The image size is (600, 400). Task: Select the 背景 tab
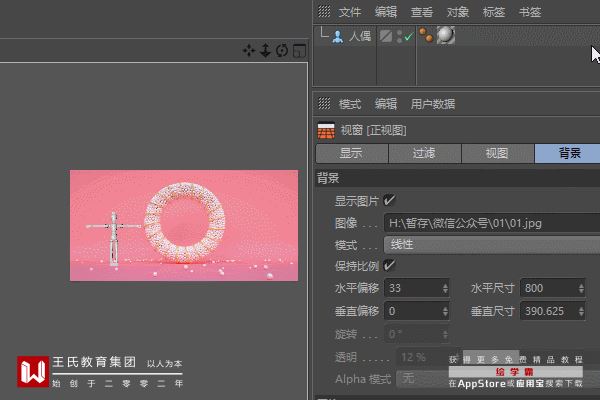pos(568,153)
